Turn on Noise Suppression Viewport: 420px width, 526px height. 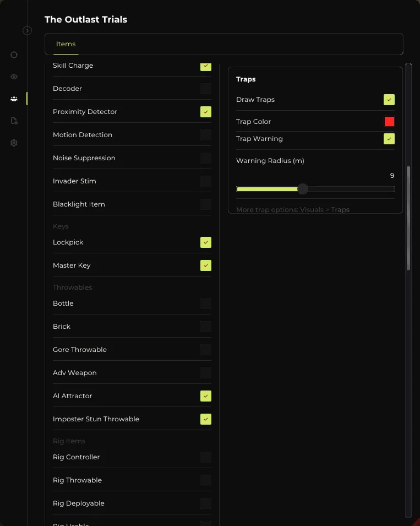(206, 158)
